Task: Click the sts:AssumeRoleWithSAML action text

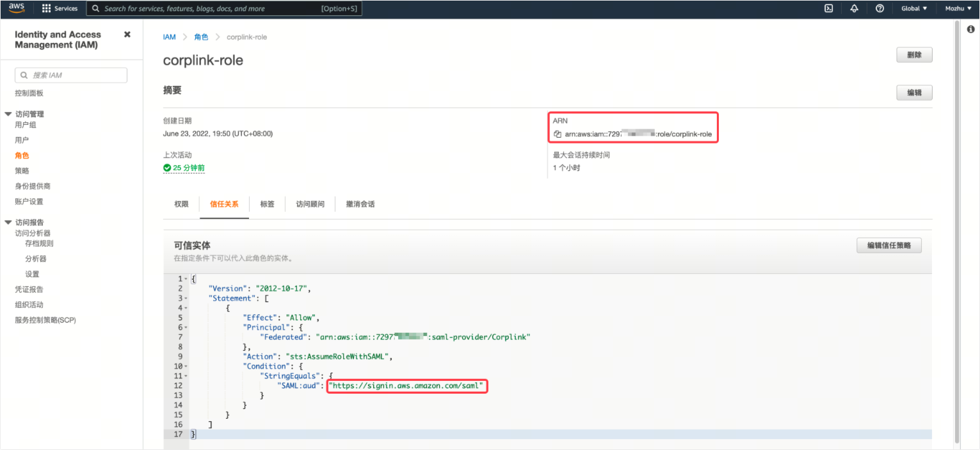Action: tap(337, 357)
